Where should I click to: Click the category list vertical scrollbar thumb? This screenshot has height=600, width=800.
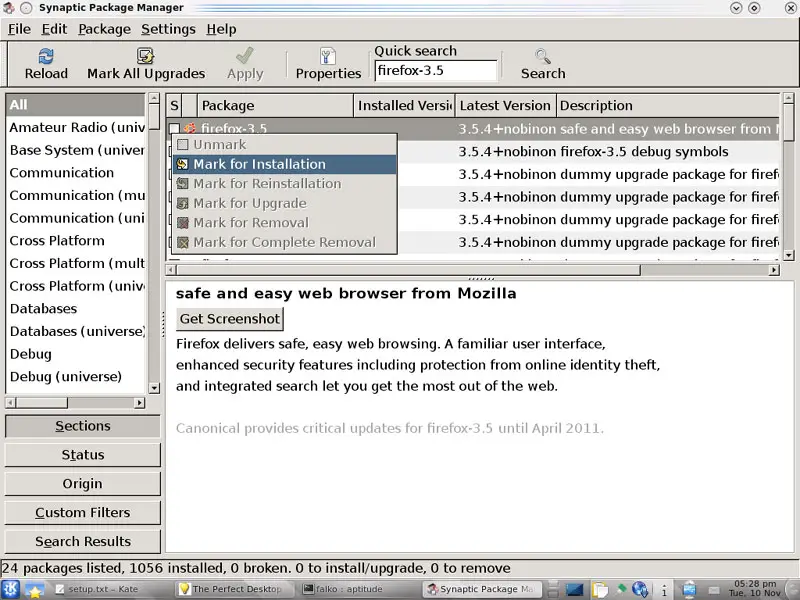(154, 117)
